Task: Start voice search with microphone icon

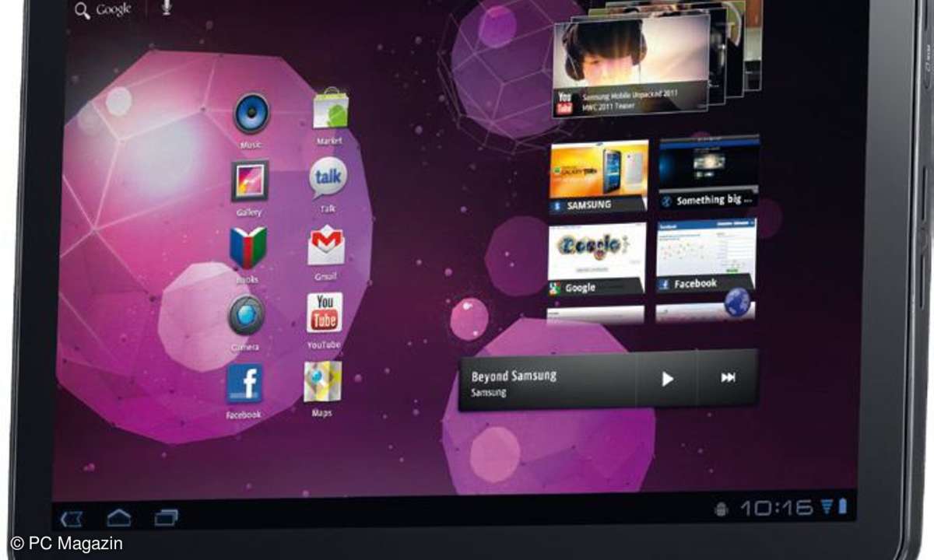Action: click(166, 8)
